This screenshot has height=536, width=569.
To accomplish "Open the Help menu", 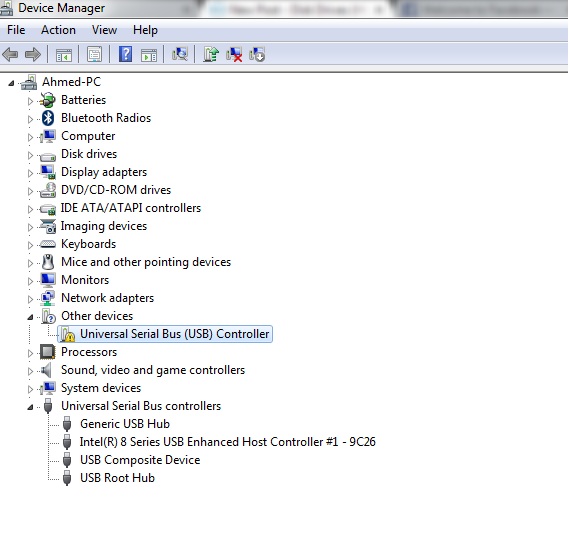I will [145, 30].
